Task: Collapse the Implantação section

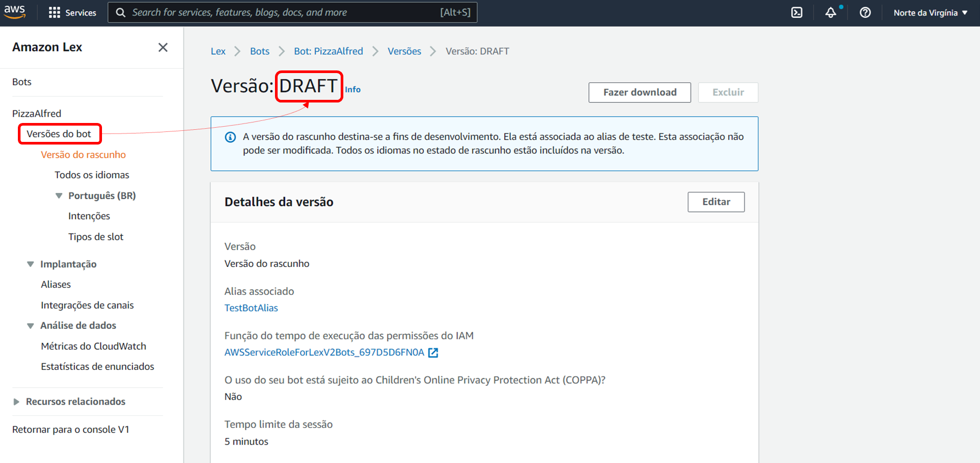Action: tap(30, 264)
